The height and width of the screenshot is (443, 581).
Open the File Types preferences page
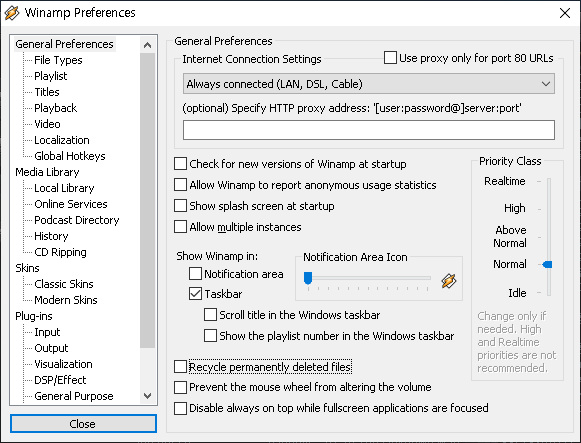(58, 60)
